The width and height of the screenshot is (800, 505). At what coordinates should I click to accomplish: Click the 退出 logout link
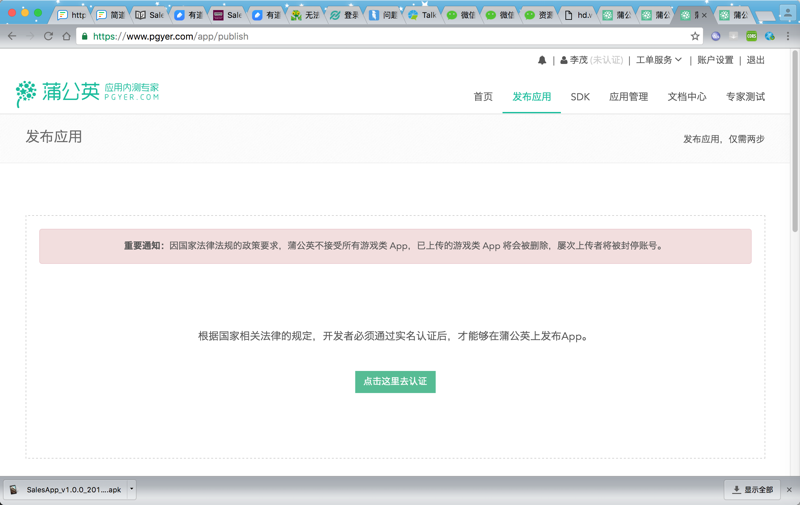click(756, 60)
